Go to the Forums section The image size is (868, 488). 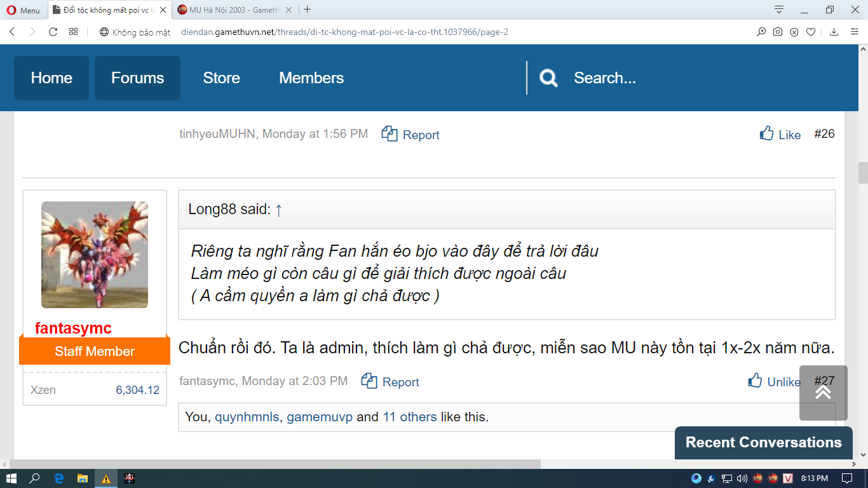point(137,78)
